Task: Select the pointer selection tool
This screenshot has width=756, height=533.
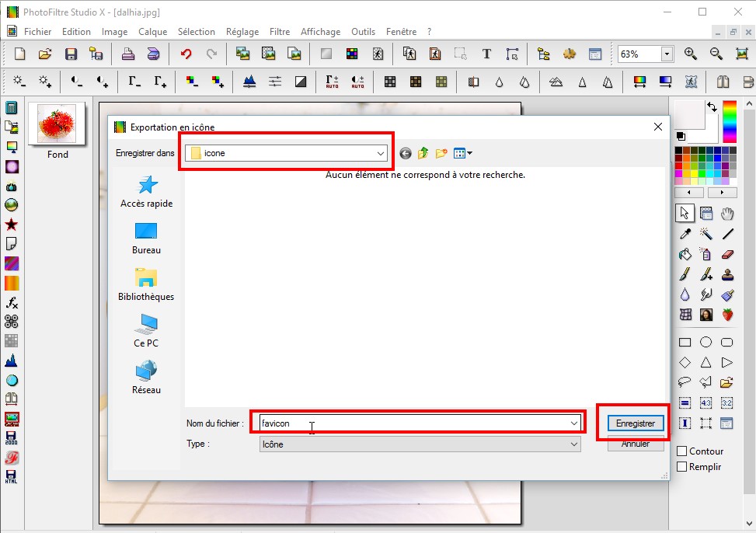Action: pos(685,213)
